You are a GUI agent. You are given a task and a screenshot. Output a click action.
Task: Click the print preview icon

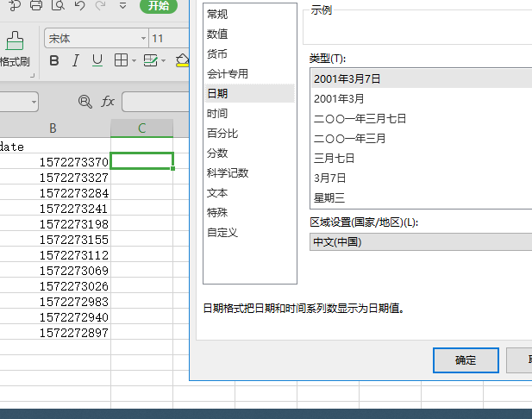coord(58,6)
